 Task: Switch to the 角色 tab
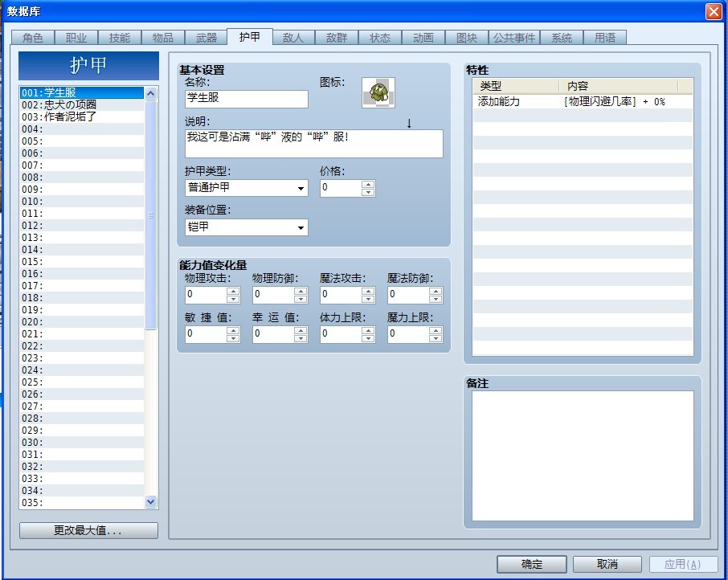tap(32, 38)
